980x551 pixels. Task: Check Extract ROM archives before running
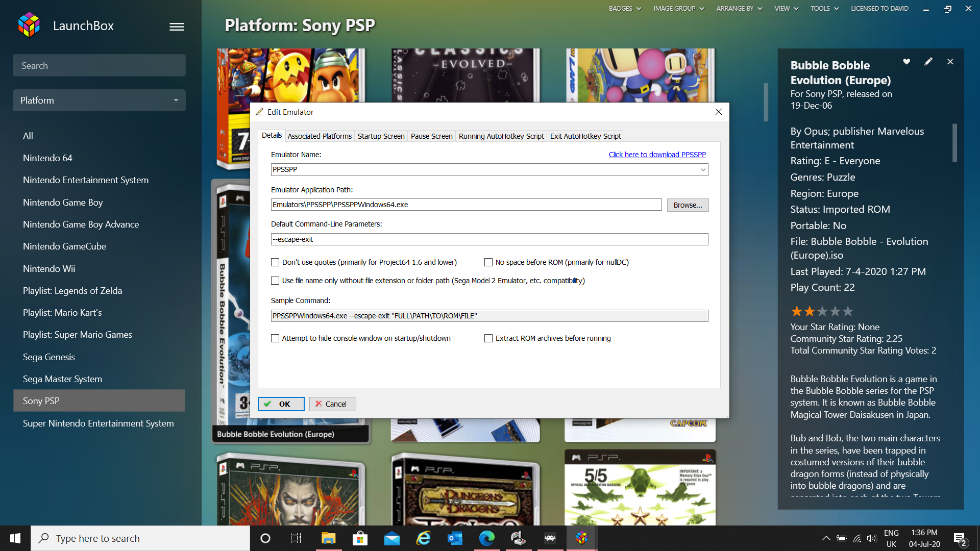point(488,338)
